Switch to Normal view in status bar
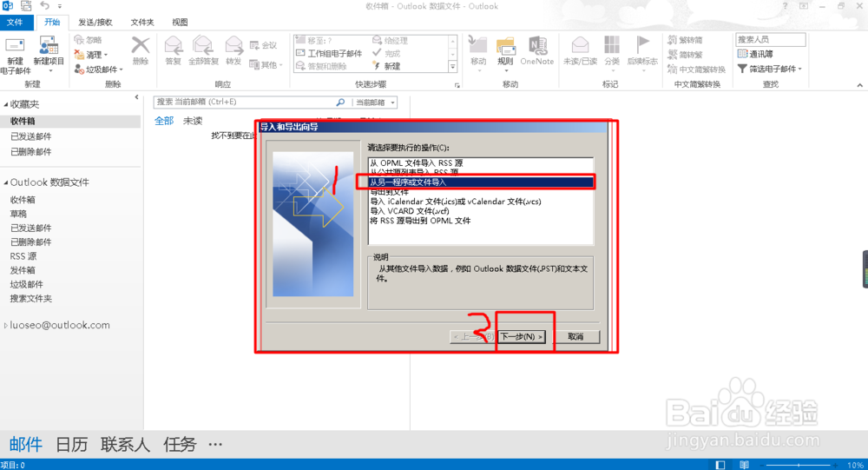This screenshot has height=470, width=868. 720,465
